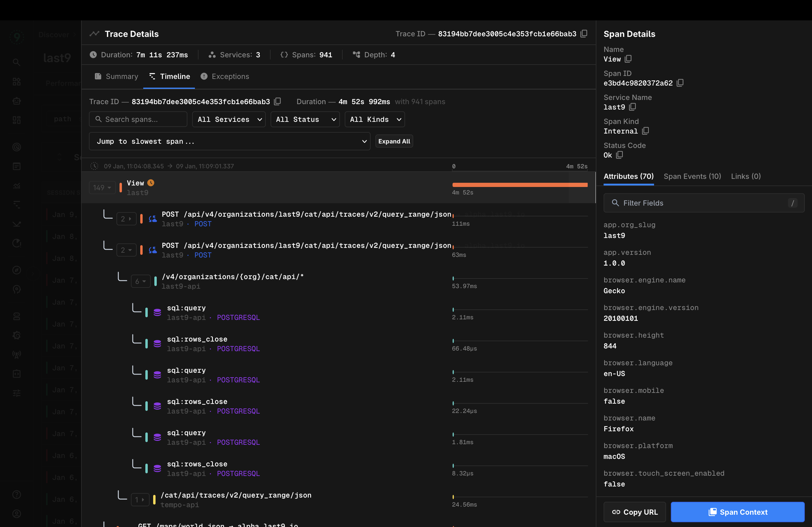Image resolution: width=812 pixels, height=527 pixels.
Task: Click the Span Context button
Action: click(737, 512)
